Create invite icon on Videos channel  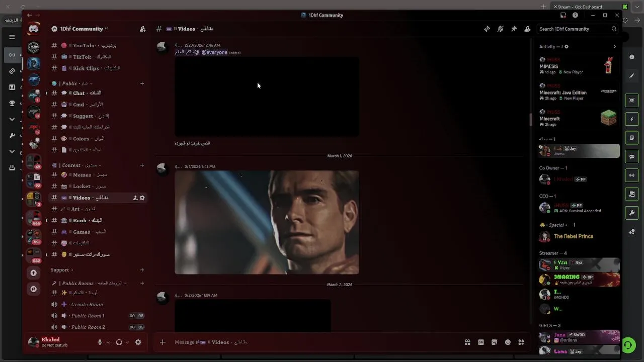[135, 198]
